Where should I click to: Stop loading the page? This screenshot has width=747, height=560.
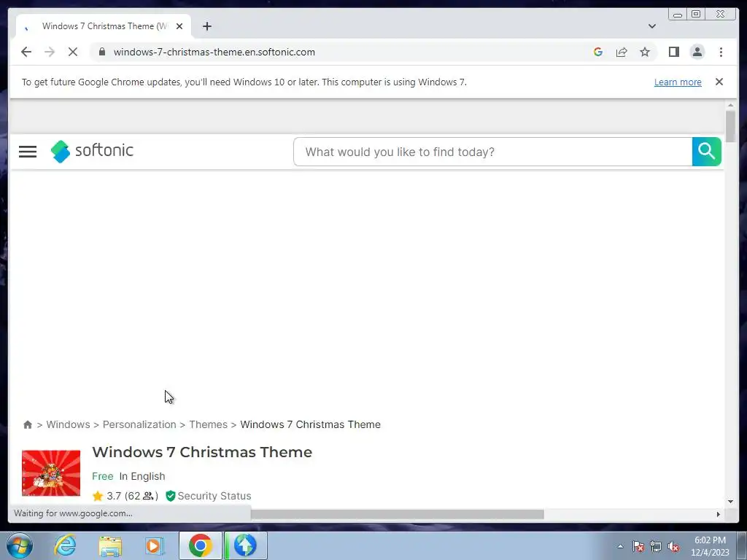click(x=73, y=52)
